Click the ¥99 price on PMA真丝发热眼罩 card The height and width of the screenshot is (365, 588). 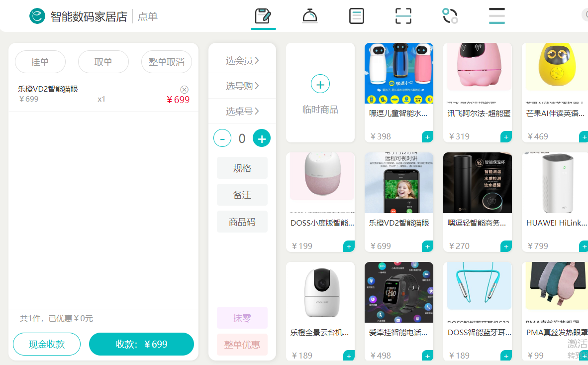535,356
